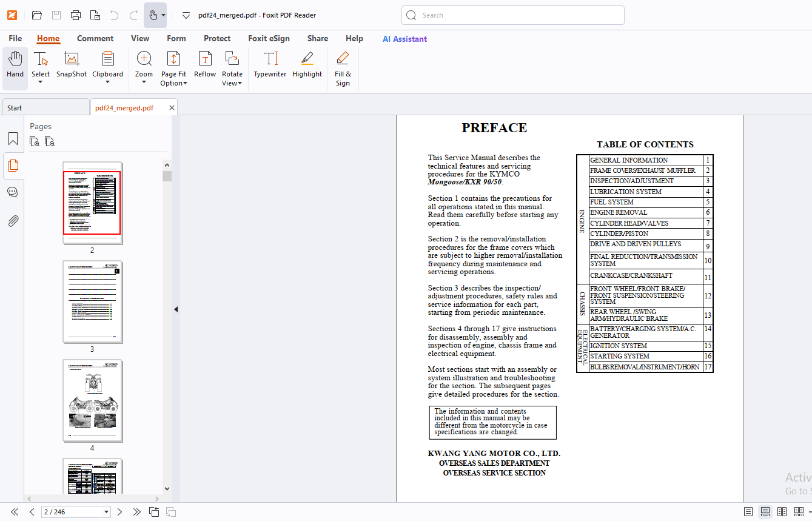Close the pdf24_merged.pdf tab

(x=172, y=107)
